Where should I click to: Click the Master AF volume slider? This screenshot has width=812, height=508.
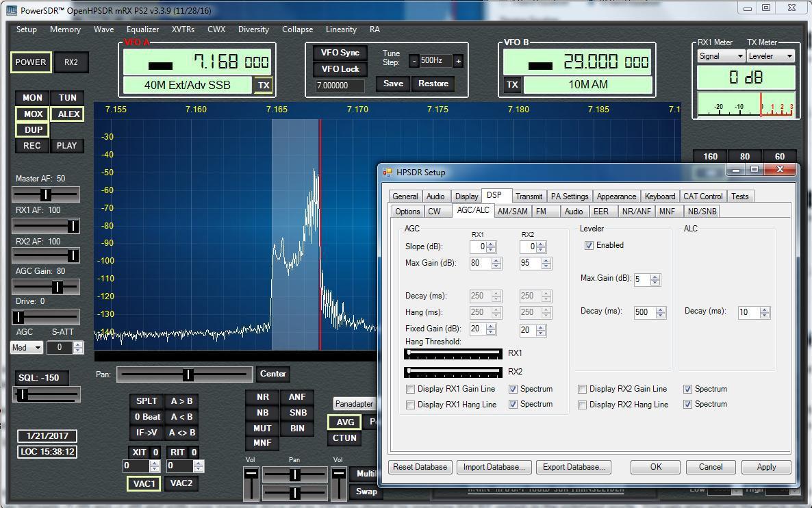click(x=45, y=194)
